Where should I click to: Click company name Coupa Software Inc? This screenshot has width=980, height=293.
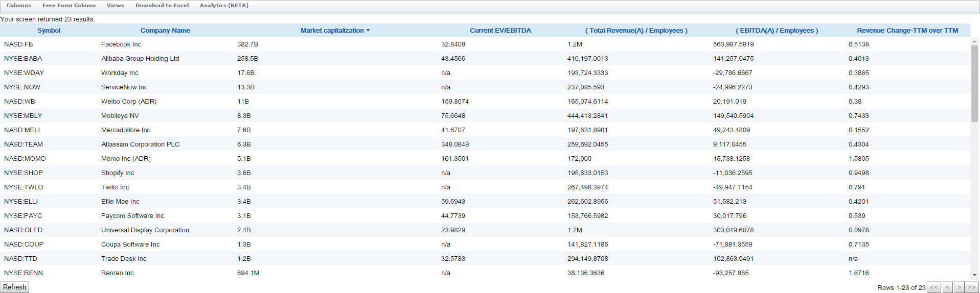coord(130,245)
